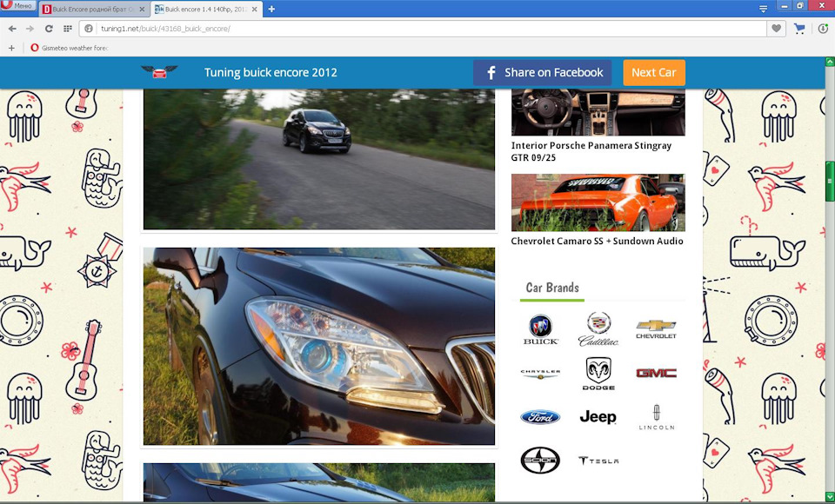Select the GMC brand logo
The width and height of the screenshot is (835, 504).
point(656,373)
